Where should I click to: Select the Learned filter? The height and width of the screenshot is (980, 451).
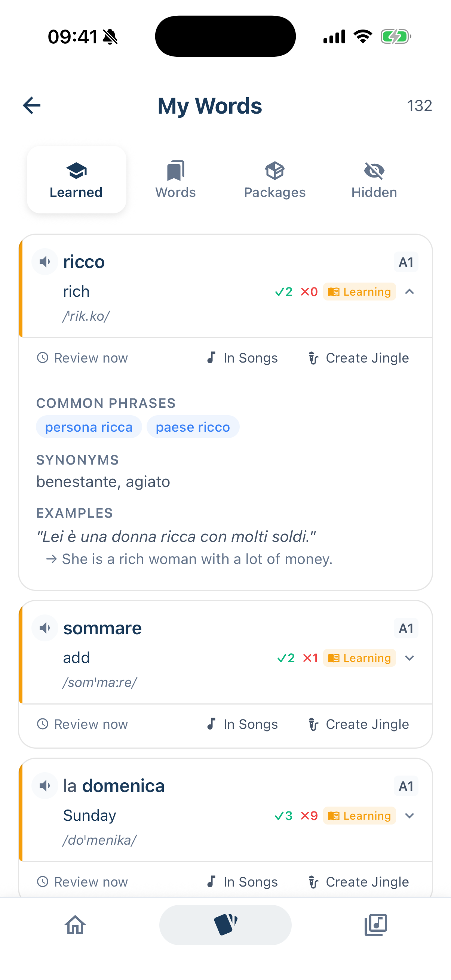coord(76,179)
